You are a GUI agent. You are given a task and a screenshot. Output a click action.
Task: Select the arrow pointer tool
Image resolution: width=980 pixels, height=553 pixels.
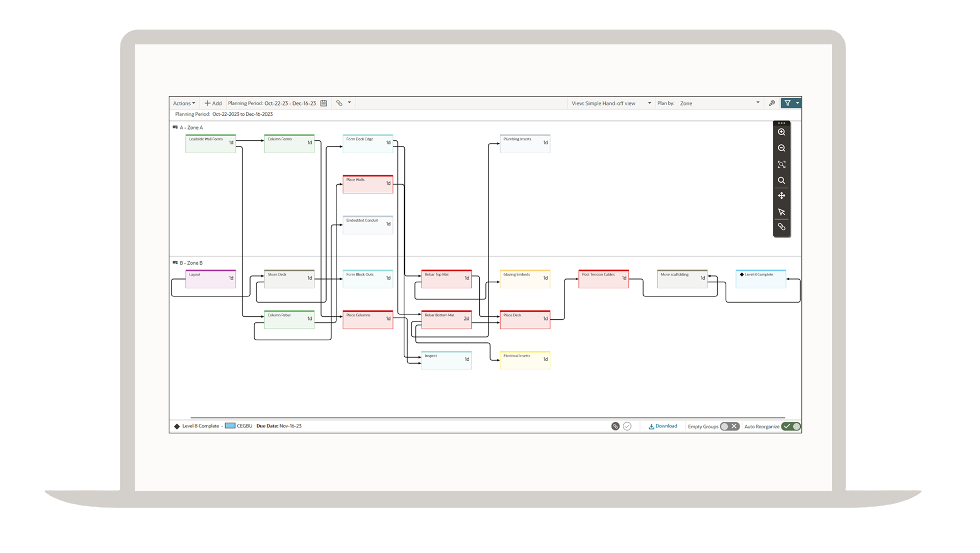click(x=781, y=212)
